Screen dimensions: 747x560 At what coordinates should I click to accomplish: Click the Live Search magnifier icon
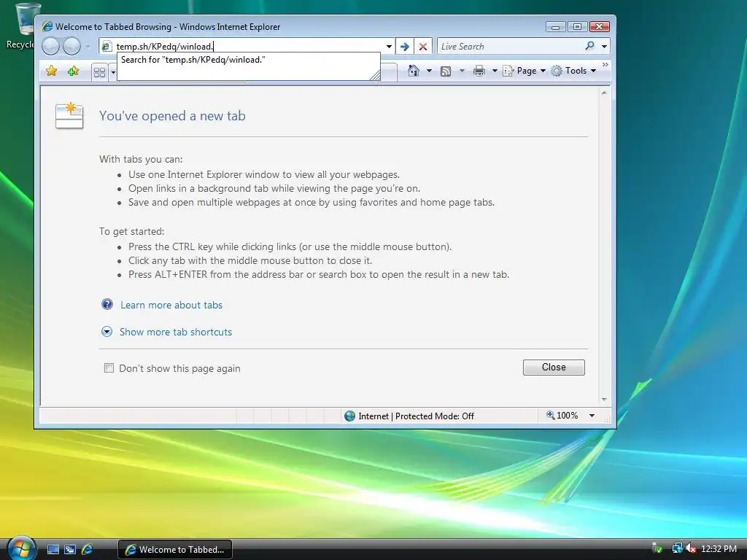[x=589, y=46]
